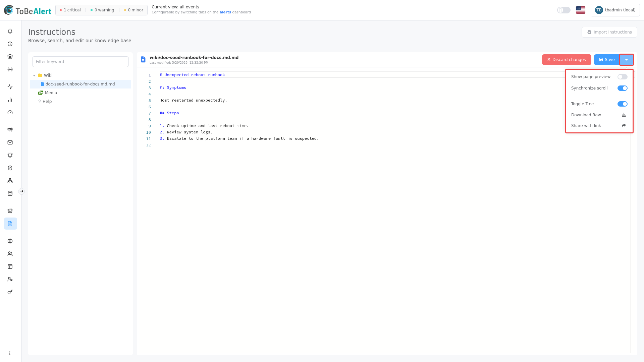Open the Help tree item
This screenshot has width=644, height=362.
point(47,102)
